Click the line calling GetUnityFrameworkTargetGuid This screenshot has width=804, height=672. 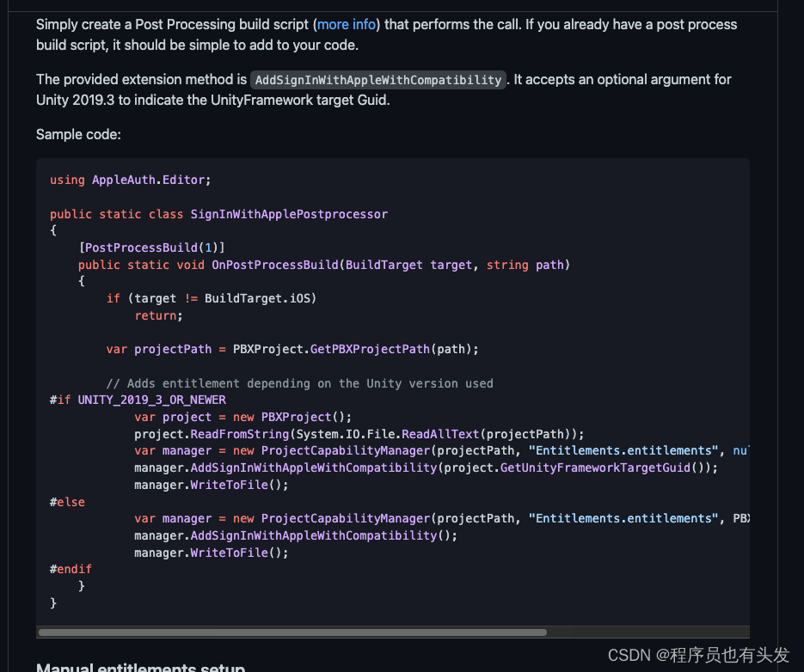[427, 467]
